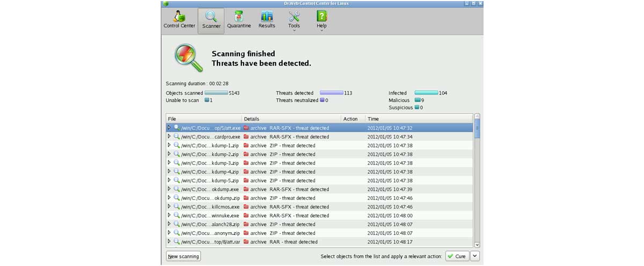This screenshot has width=644, height=266.
Task: Click red archive icon in kdump-4.zip row
Action: click(246, 171)
